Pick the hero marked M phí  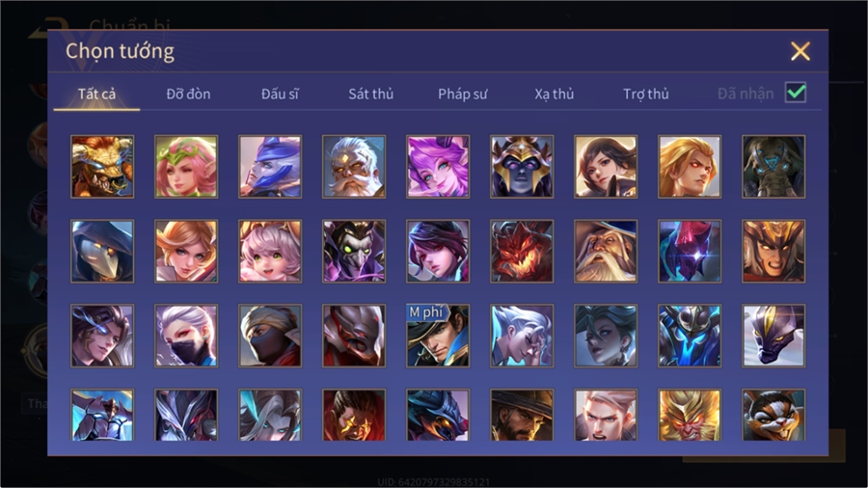438,336
